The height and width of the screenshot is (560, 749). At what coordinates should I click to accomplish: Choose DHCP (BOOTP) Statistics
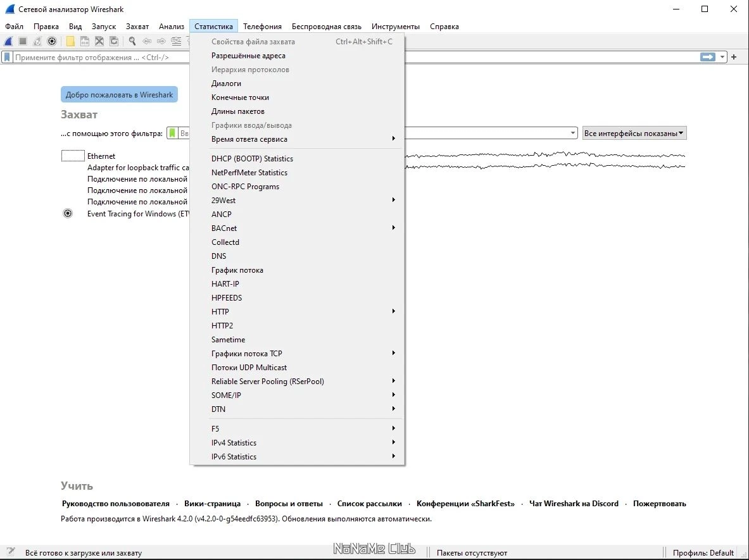click(297, 158)
